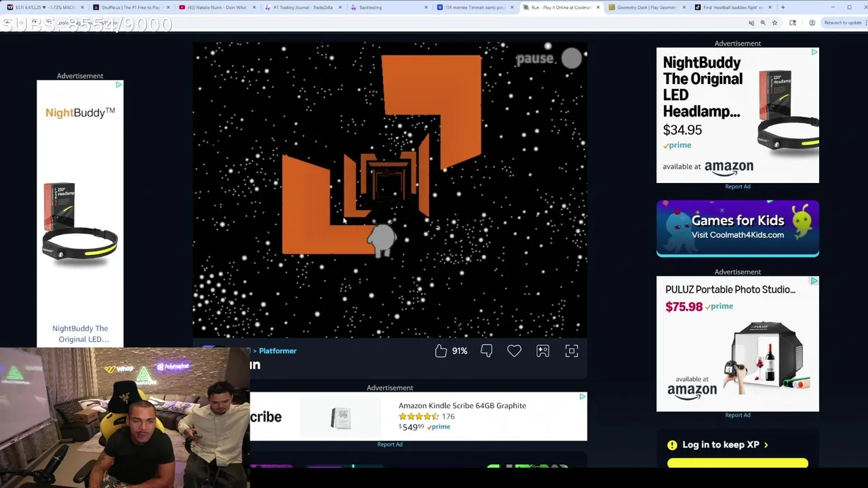Click the Kindle Scribe product image
The width and height of the screenshot is (868, 488).
[x=340, y=418]
